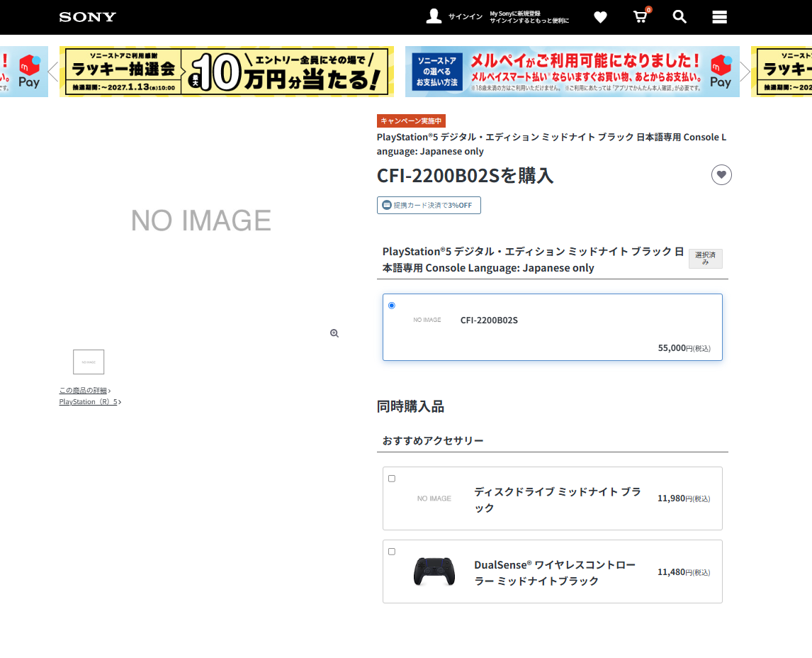Open the ラッキー抽選会 lottery banner
Viewport: 812px width, 658px height.
point(226,72)
